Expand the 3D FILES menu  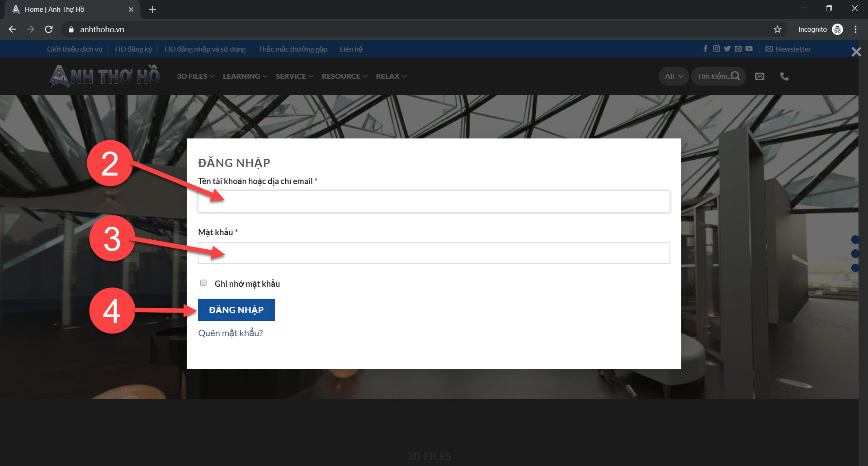coord(195,76)
